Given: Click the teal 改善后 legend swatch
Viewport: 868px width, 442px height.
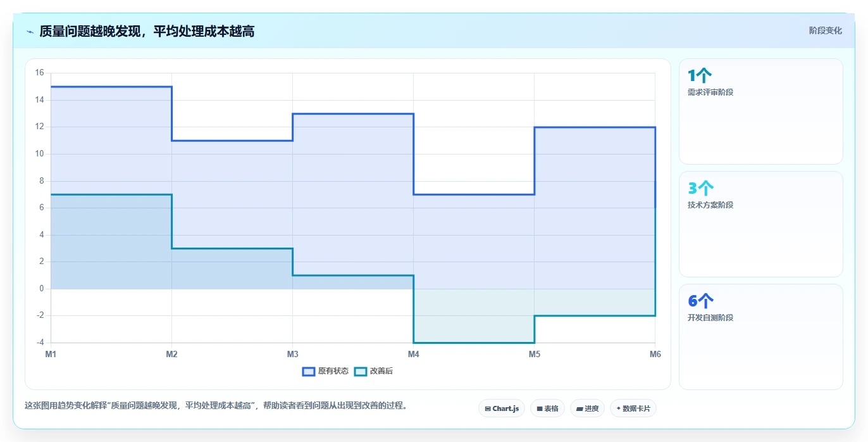Looking at the screenshot, I should (x=361, y=371).
